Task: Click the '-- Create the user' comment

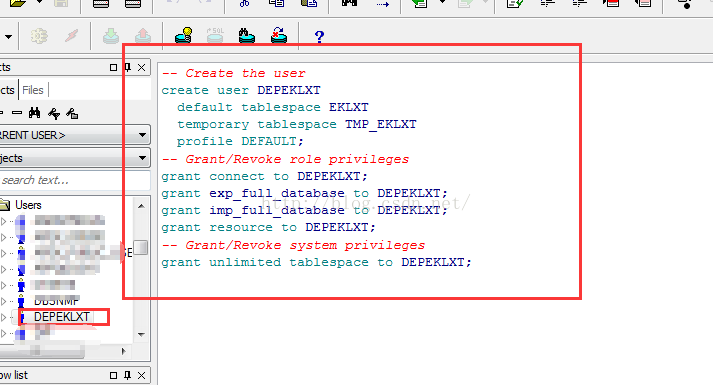Action: (x=234, y=73)
